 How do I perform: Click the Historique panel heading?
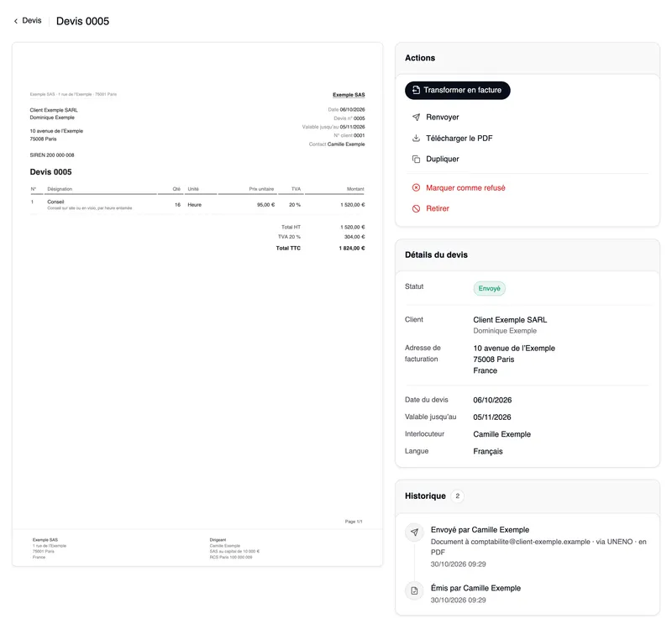click(x=425, y=496)
